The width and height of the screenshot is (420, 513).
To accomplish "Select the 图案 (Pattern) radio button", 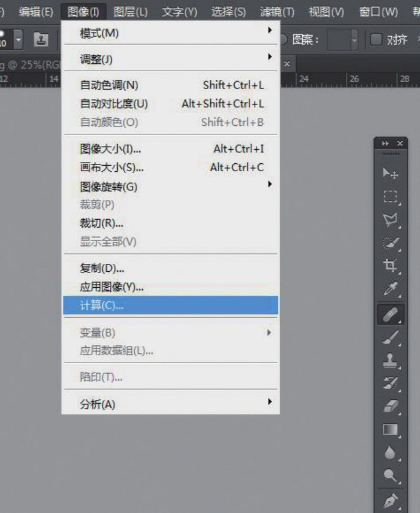I will (284, 40).
